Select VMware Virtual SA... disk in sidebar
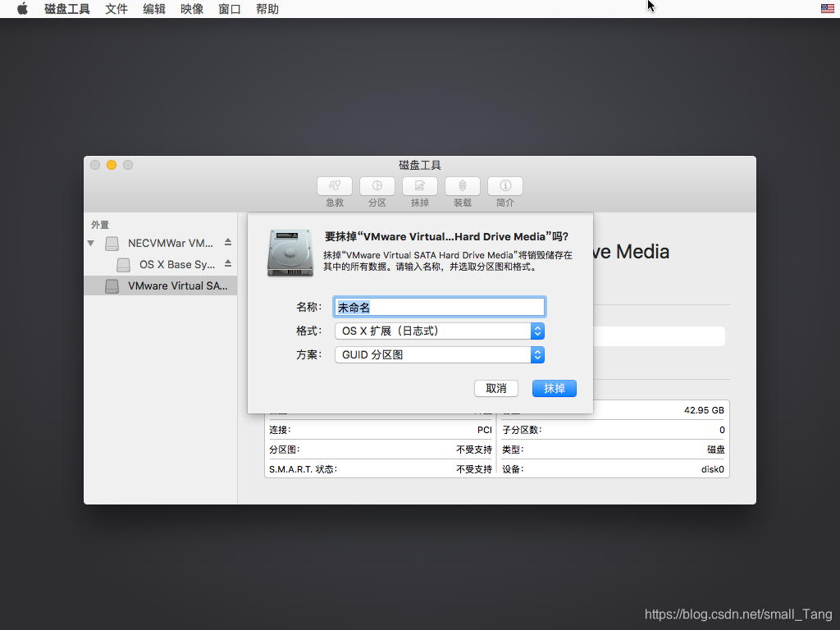Viewport: 840px width, 630px height. click(161, 285)
